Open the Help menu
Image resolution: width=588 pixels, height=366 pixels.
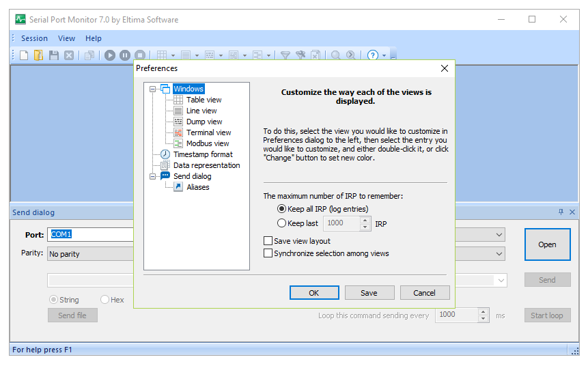click(94, 38)
